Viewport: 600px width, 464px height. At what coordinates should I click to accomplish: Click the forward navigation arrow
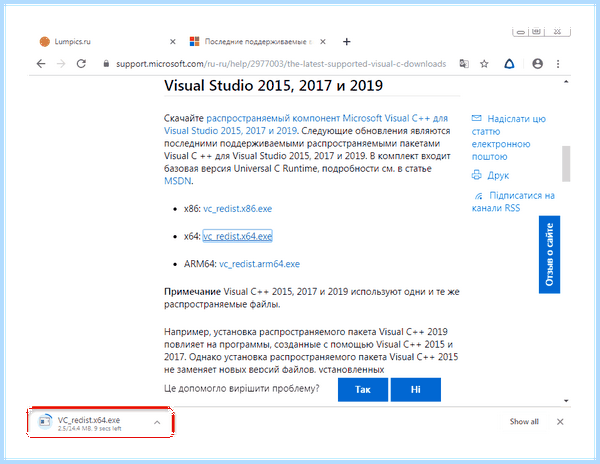coord(61,63)
